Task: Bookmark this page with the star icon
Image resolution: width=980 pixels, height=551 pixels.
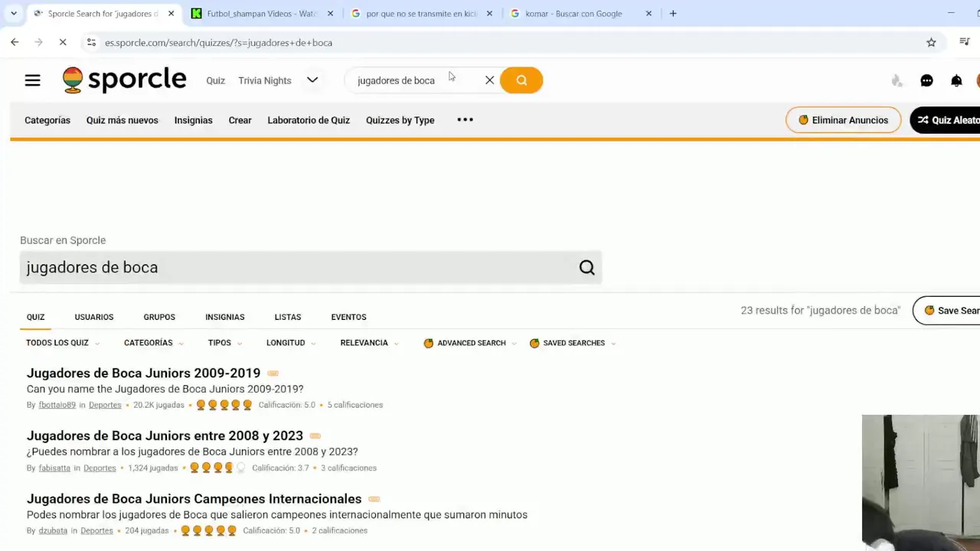Action: click(x=931, y=42)
